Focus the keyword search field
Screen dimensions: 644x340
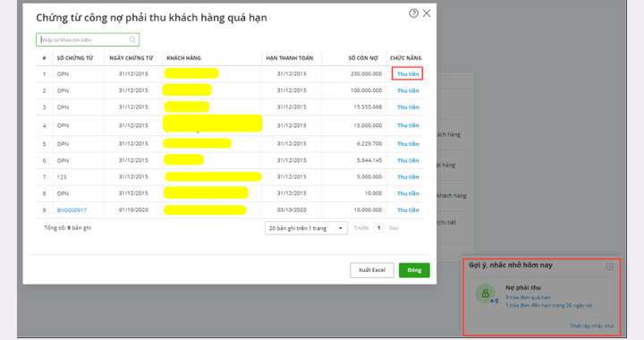[88, 40]
